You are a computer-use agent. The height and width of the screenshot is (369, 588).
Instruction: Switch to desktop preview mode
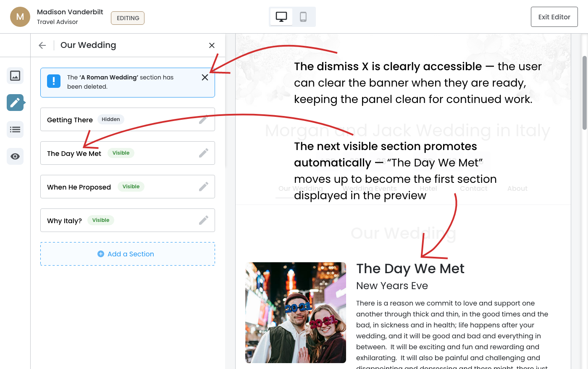pos(281,17)
